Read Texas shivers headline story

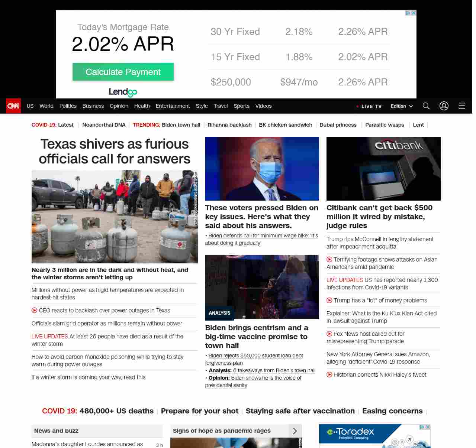(115, 151)
